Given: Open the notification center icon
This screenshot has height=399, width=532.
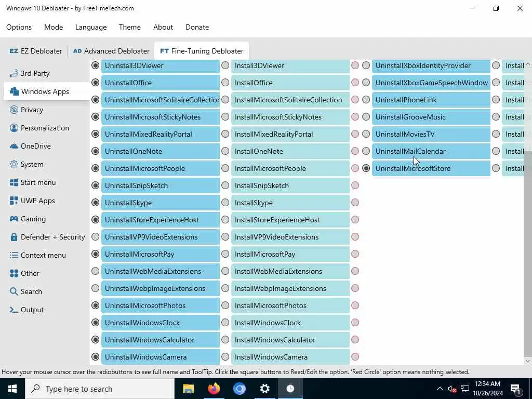Looking at the screenshot, I should pyautogui.click(x=515, y=389).
